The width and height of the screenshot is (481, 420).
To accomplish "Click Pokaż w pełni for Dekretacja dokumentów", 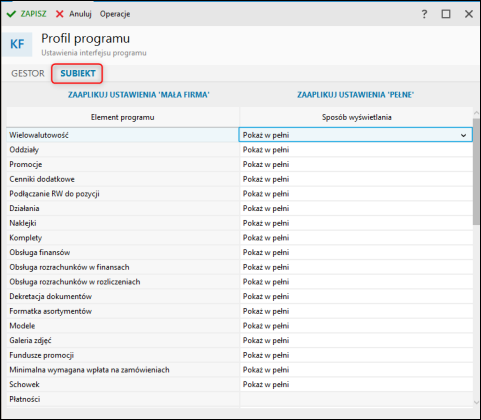I will tap(266, 296).
